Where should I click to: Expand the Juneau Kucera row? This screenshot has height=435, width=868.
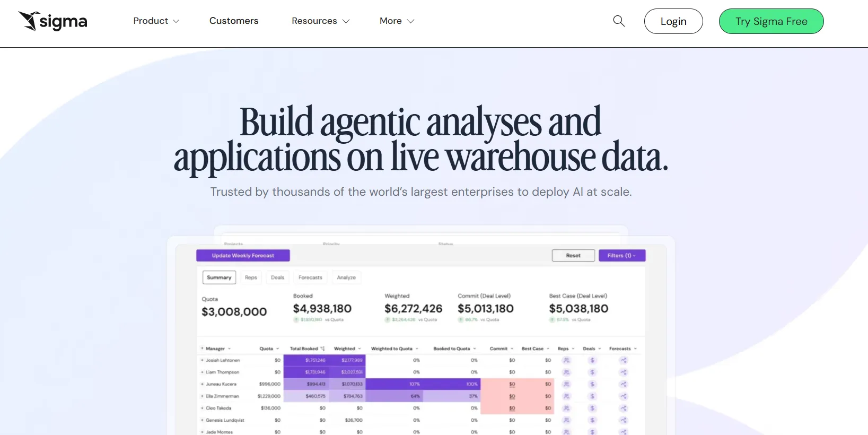203,384
